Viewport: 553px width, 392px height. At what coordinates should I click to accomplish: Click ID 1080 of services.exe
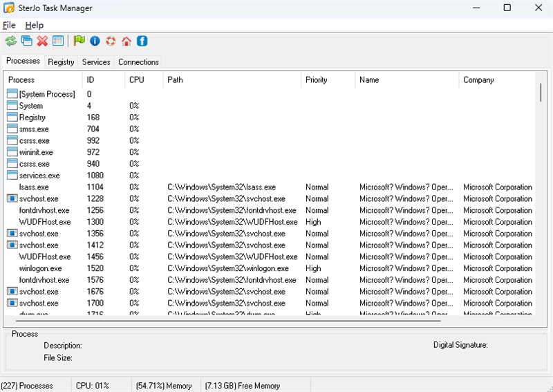coord(95,176)
